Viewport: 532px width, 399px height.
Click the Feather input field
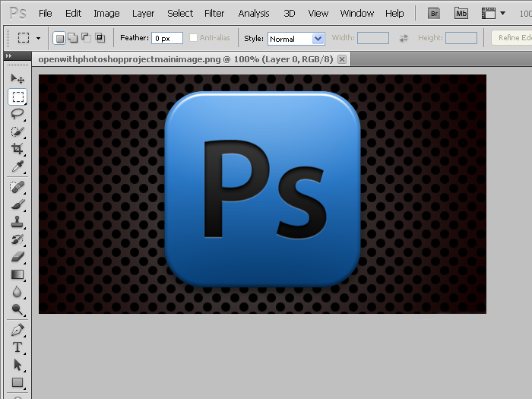(167, 38)
